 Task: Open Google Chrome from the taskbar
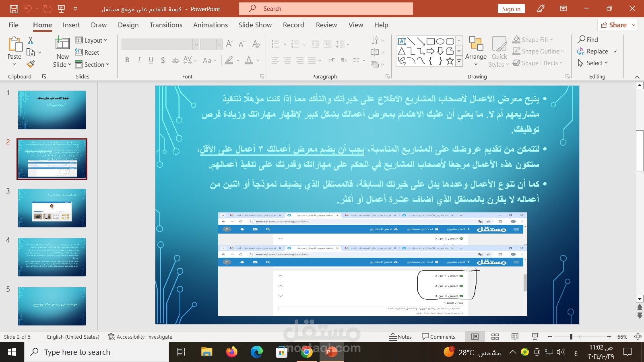coord(306,352)
